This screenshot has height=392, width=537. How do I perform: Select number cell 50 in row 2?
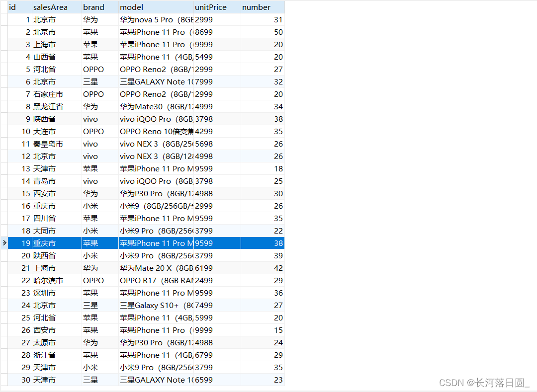263,32
